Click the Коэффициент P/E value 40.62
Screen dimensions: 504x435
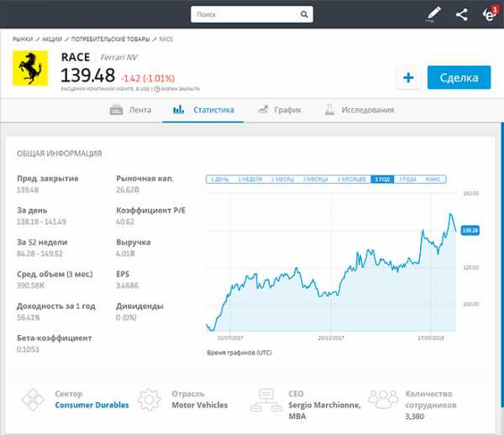[x=125, y=222]
